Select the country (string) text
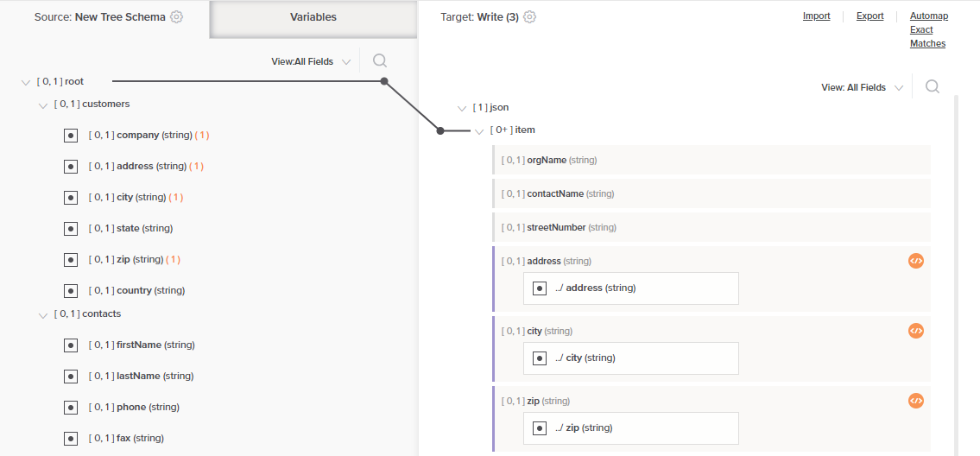The width and height of the screenshot is (980, 456). (150, 291)
